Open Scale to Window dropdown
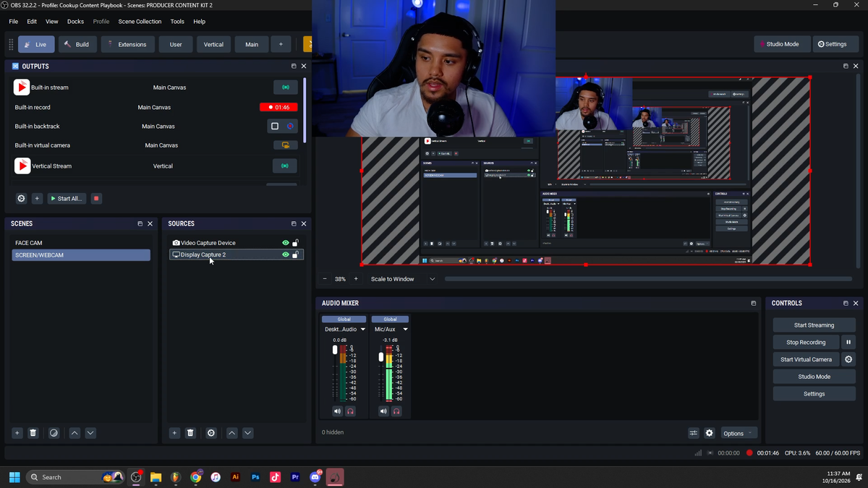 click(x=403, y=279)
